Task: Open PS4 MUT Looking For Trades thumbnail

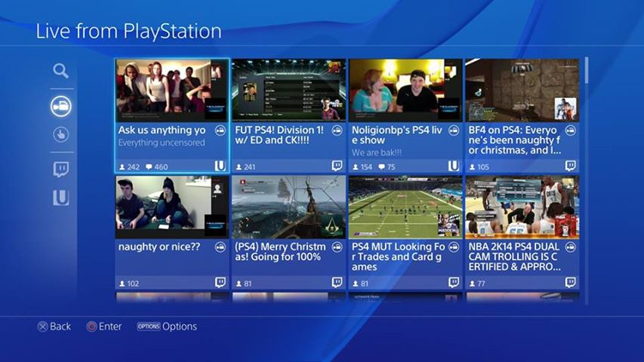Action: [x=405, y=207]
